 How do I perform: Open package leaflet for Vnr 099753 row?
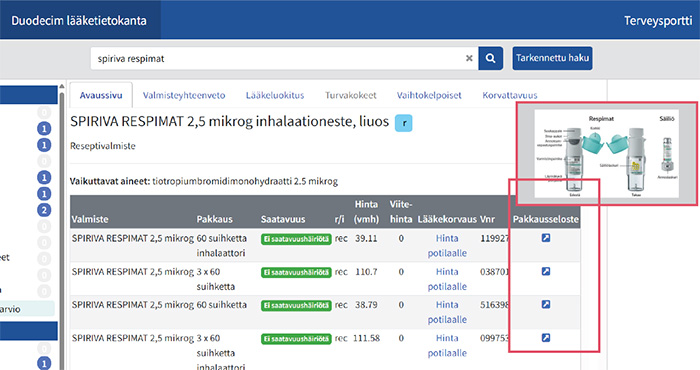[546, 338]
